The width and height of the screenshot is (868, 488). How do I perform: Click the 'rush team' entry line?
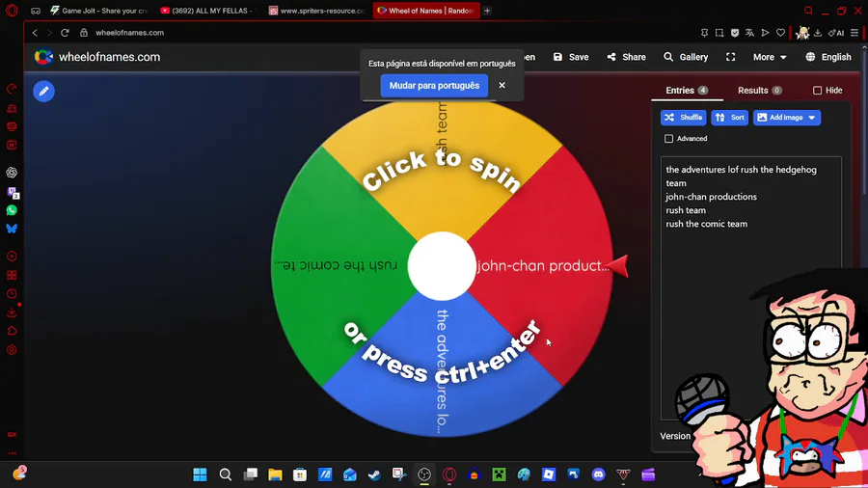[686, 210]
